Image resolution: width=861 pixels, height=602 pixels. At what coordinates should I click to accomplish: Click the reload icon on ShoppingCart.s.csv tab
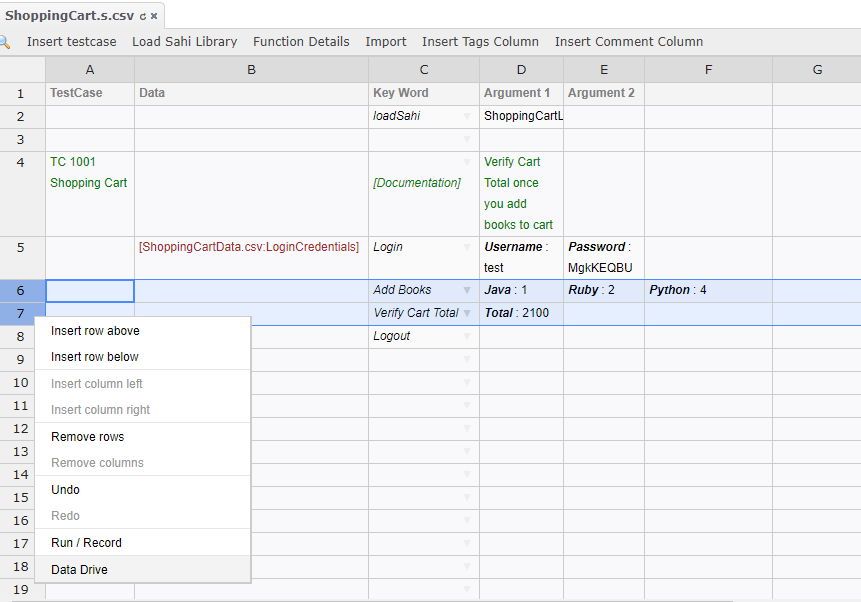[x=143, y=17]
